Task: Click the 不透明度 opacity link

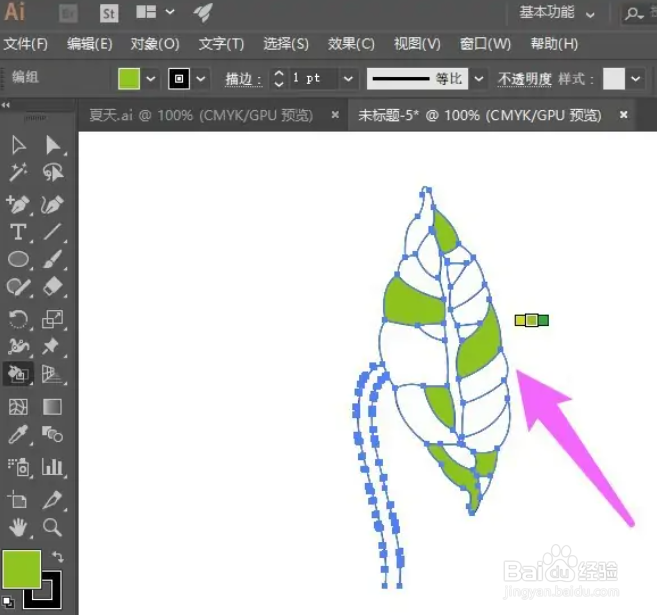Action: pos(525,79)
